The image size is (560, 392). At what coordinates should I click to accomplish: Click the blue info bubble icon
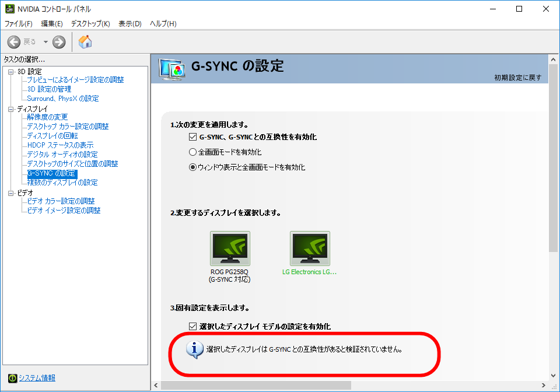[x=195, y=349]
